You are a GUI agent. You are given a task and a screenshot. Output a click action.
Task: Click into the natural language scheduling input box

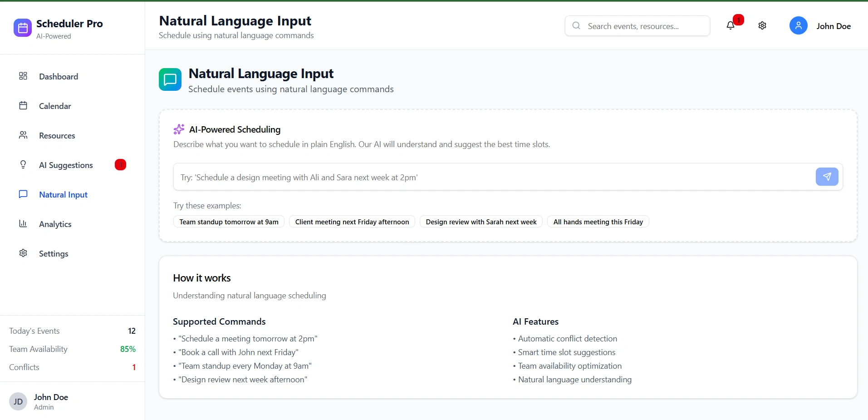492,177
